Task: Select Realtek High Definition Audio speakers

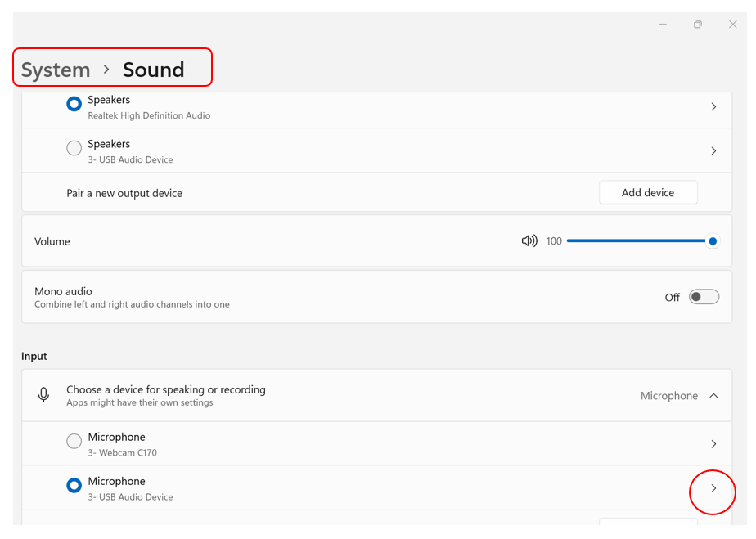Action: tap(74, 104)
